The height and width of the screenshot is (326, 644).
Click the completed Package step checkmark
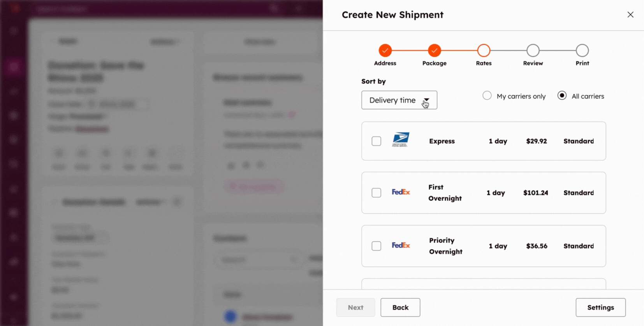coord(434,51)
